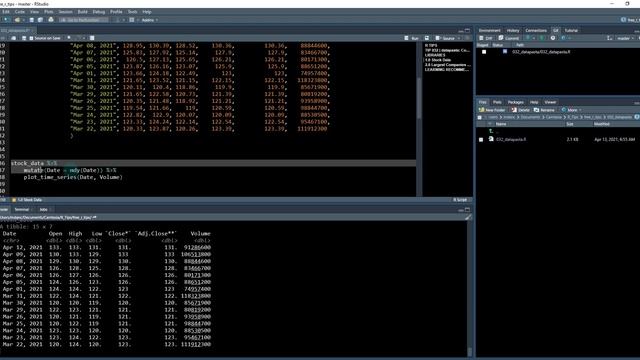Screen dimensions: 640x360
Task: Open the Addins dropdown
Action: [x=149, y=20]
